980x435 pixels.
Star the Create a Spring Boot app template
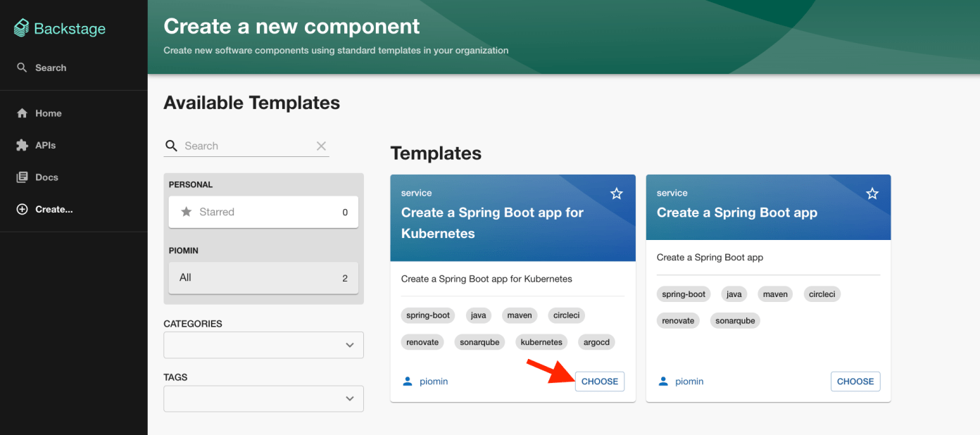tap(872, 193)
